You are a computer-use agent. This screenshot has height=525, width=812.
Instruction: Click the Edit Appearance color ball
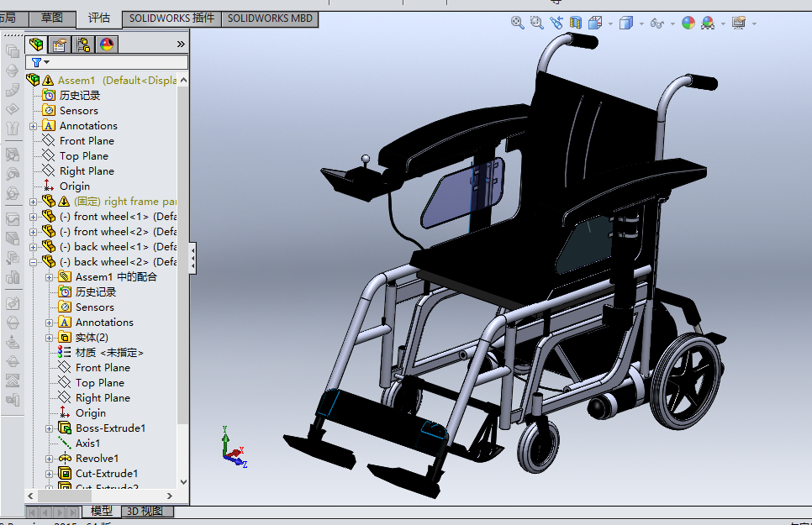tap(688, 24)
